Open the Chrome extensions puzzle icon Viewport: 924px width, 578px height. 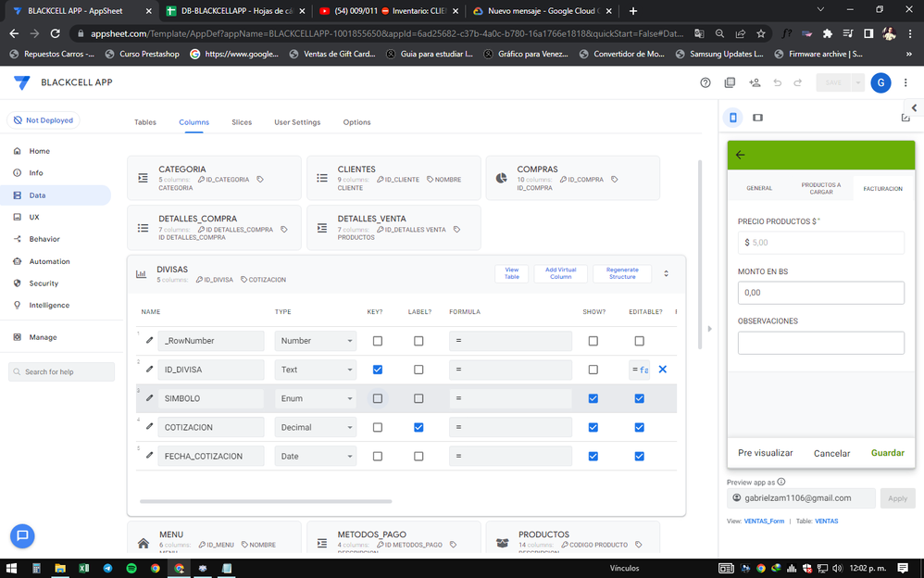pos(828,33)
